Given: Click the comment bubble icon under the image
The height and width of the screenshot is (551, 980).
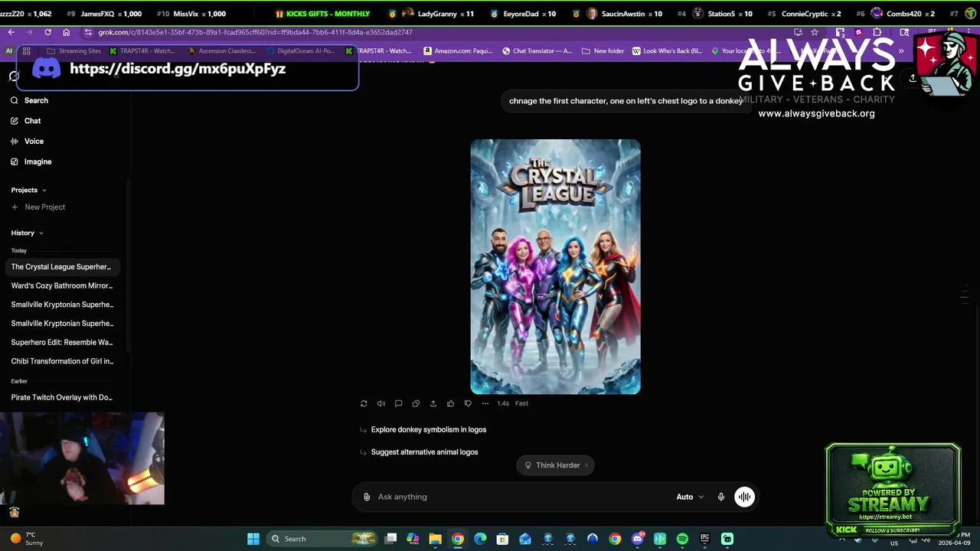Looking at the screenshot, I should (398, 403).
